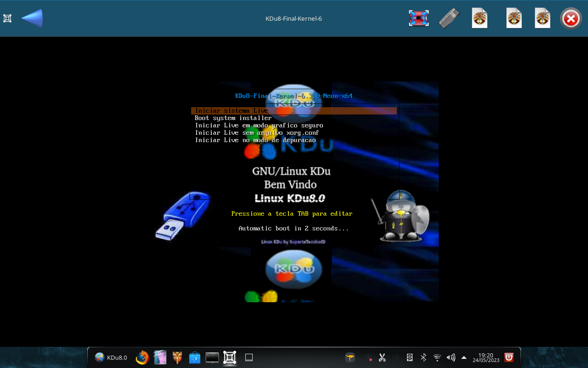Click the middle of three unknown-file icons
This screenshot has height=368, width=588.
coord(514,18)
